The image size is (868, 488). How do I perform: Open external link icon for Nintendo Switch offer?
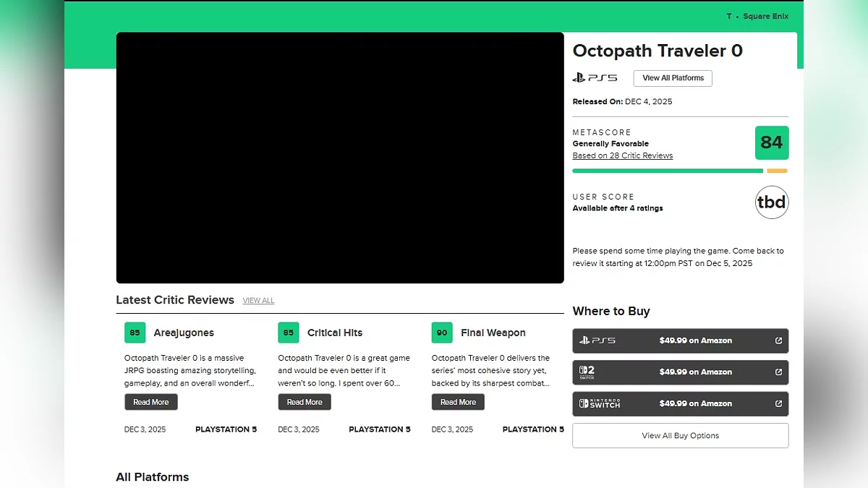click(x=778, y=403)
